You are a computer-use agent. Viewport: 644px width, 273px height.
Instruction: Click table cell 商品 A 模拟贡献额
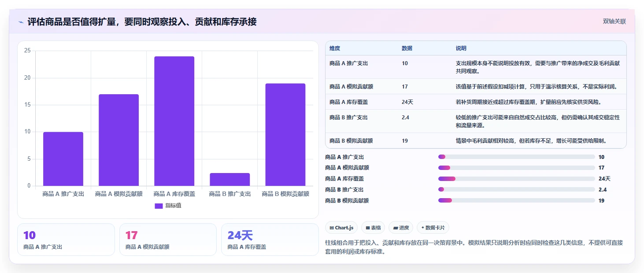[351, 86]
